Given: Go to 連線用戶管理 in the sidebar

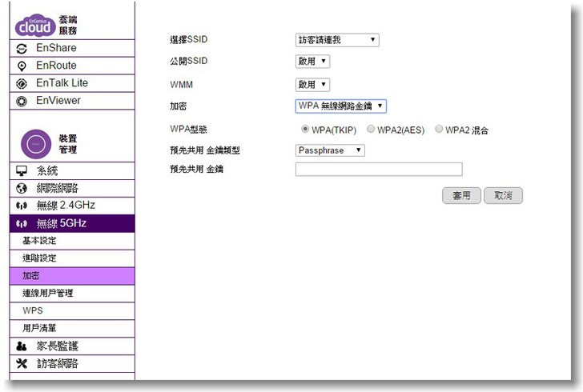Looking at the screenshot, I should (x=48, y=294).
